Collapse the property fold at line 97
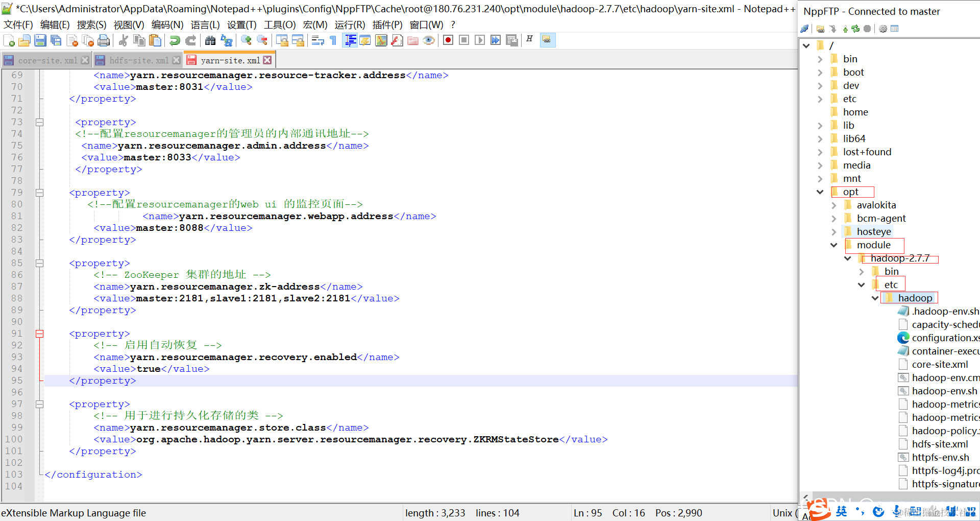Image resolution: width=980 pixels, height=521 pixels. (39, 404)
